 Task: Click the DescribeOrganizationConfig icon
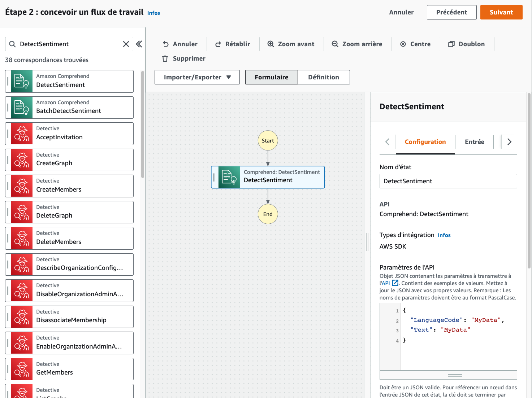pos(22,264)
